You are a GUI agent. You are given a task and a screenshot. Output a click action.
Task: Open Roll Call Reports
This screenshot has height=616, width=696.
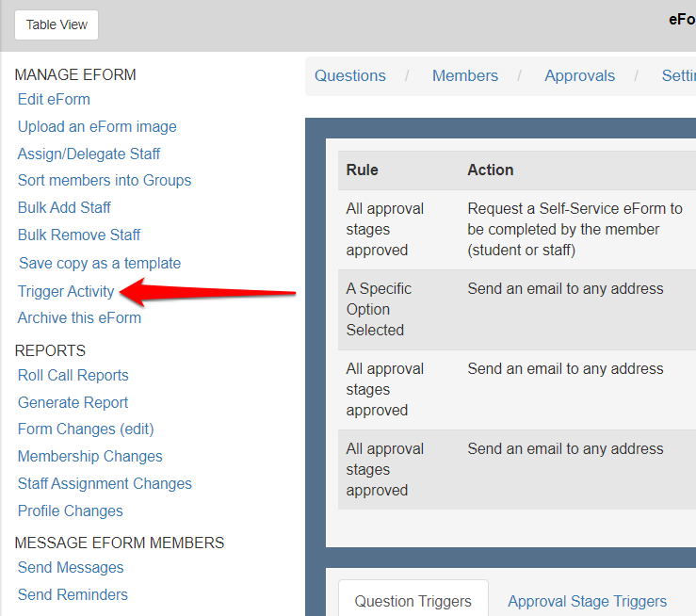[73, 375]
